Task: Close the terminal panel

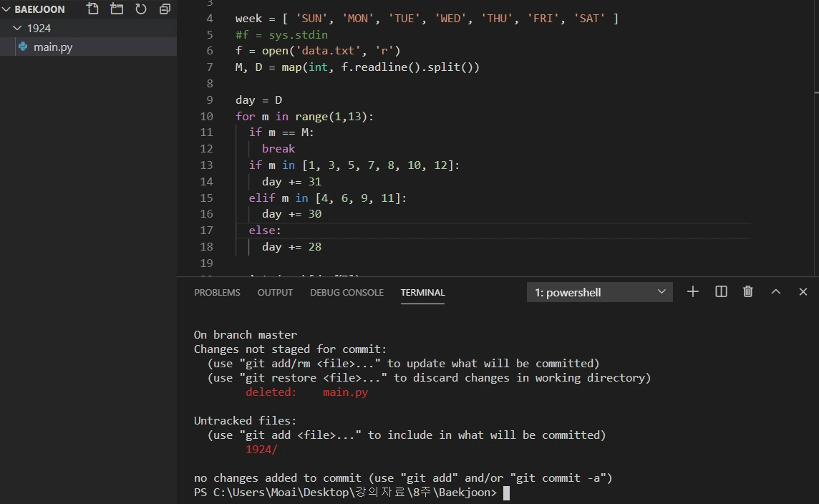Action: click(803, 291)
